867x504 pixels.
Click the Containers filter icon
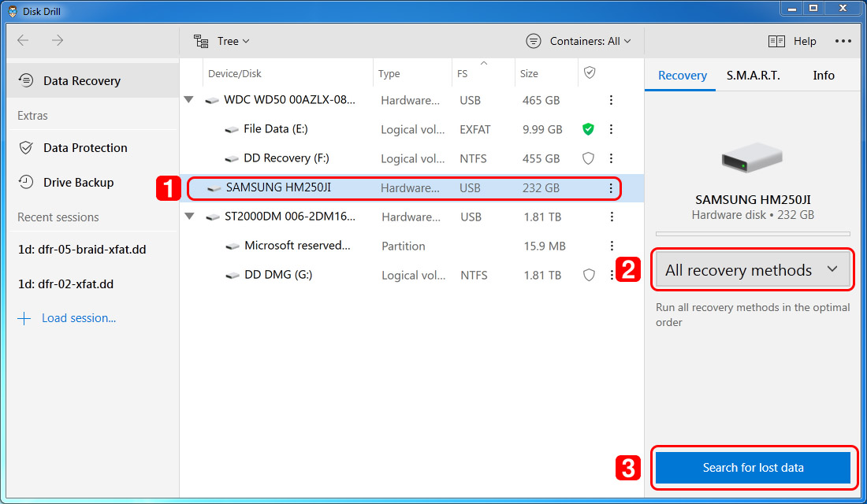tap(534, 41)
